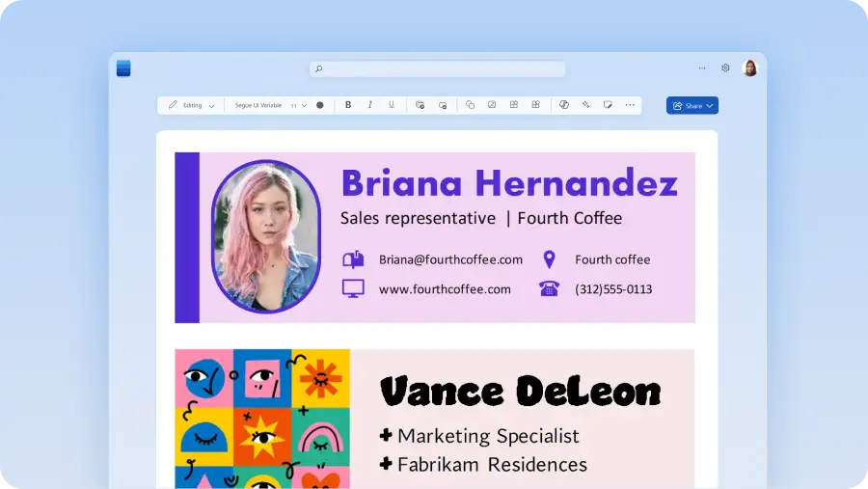Viewport: 868px width, 489px height.
Task: Click the blue app logo icon
Action: 123,68
